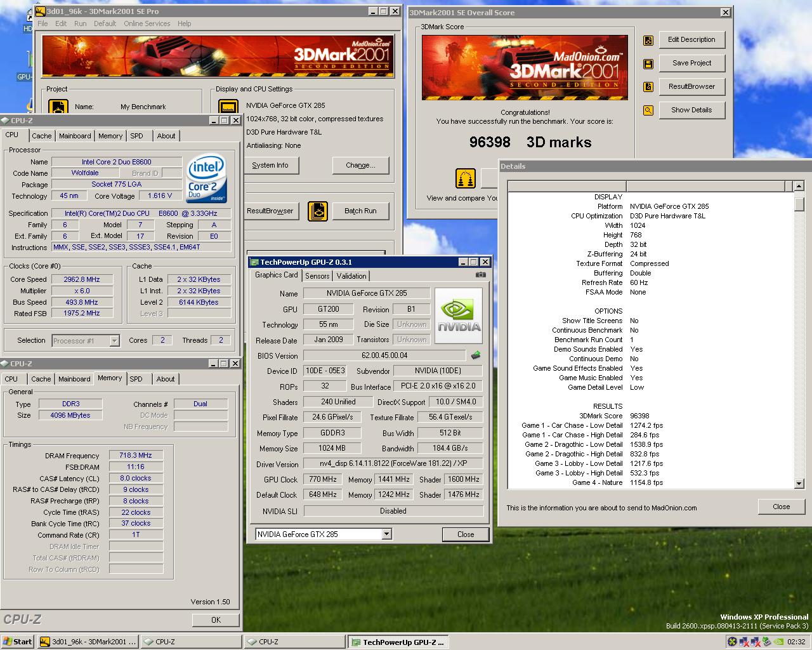Switch to Cache tab in upper CPU-Z
The height and width of the screenshot is (650, 812).
point(42,136)
